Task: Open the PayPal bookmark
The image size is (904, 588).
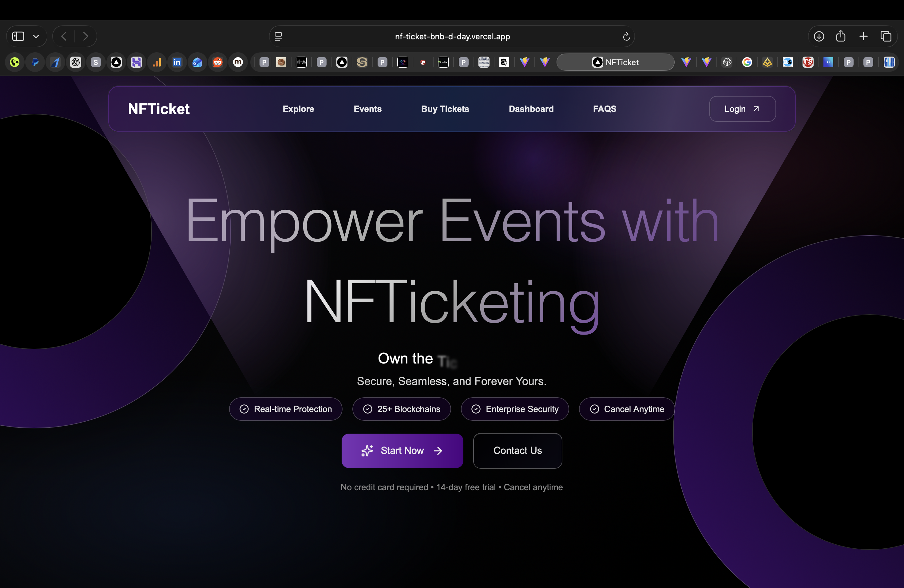Action: [35, 62]
